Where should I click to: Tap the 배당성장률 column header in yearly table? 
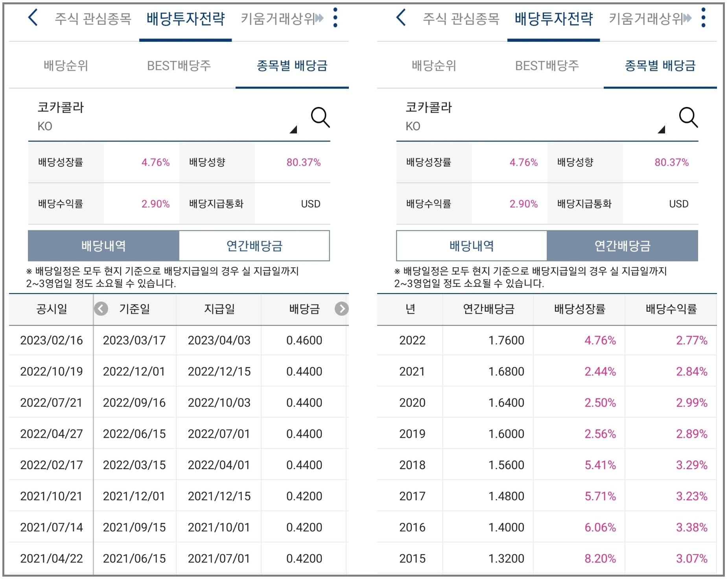click(x=579, y=309)
